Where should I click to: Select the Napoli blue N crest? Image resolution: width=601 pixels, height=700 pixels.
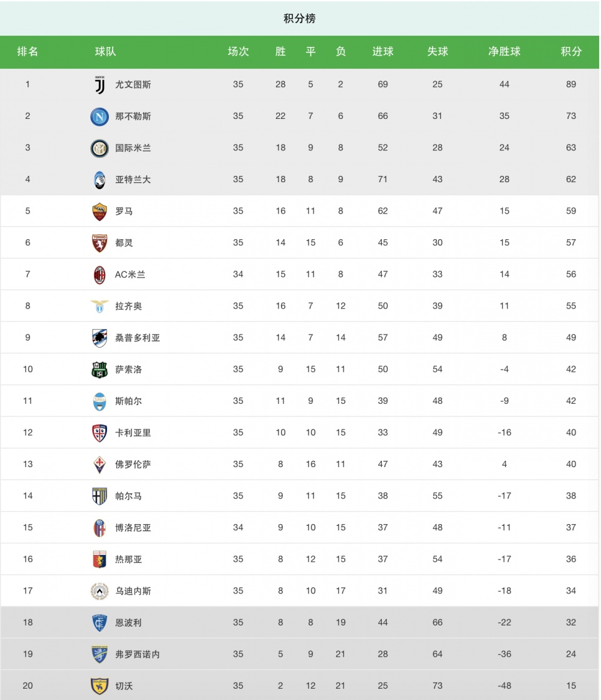pyautogui.click(x=100, y=116)
